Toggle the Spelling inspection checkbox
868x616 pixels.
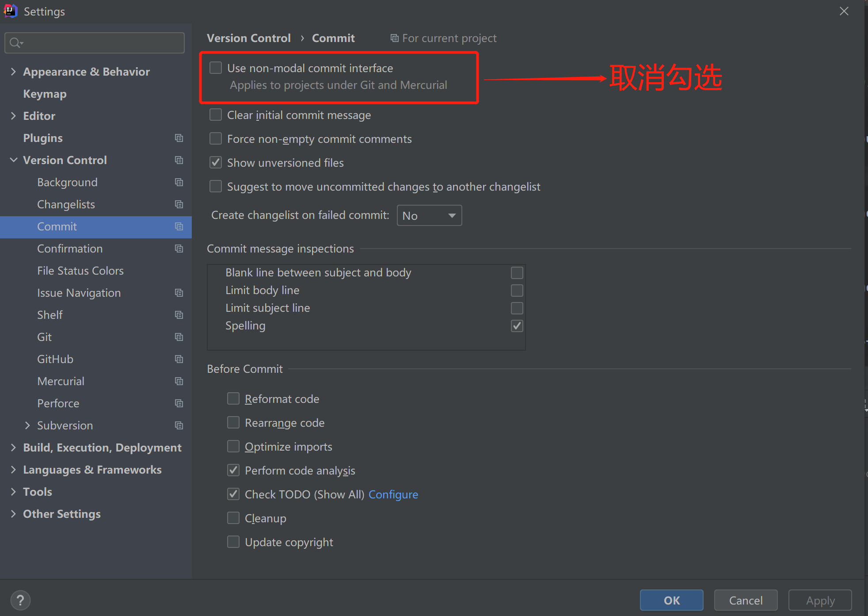(x=517, y=326)
